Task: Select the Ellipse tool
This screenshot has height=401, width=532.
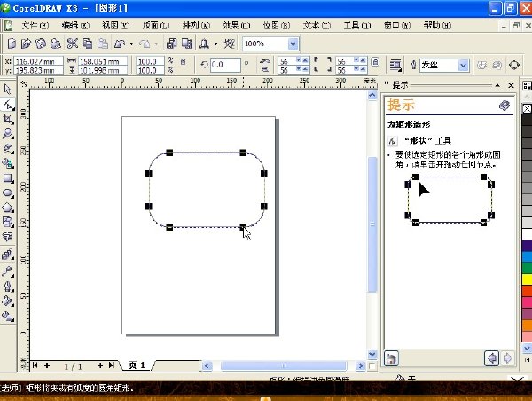Action: 7,193
